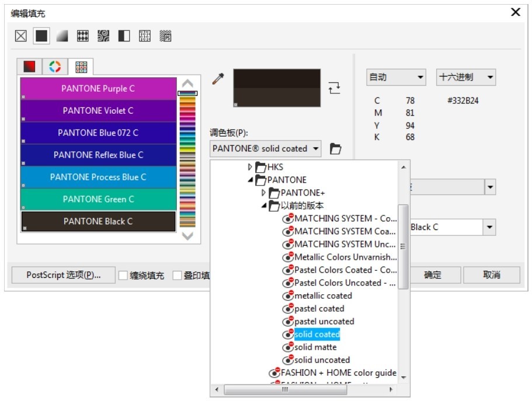Enable the 缠绕填充 checkbox
The height and width of the screenshot is (401, 532).
click(123, 275)
